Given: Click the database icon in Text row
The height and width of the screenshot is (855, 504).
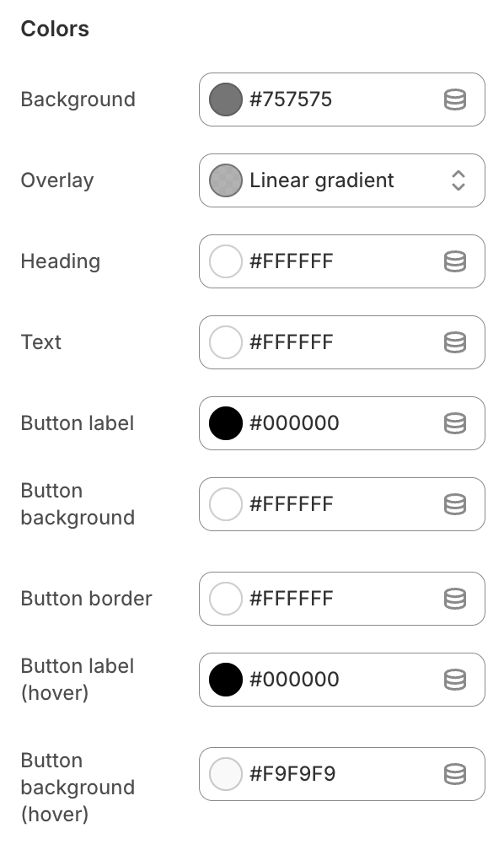Looking at the screenshot, I should (x=455, y=342).
